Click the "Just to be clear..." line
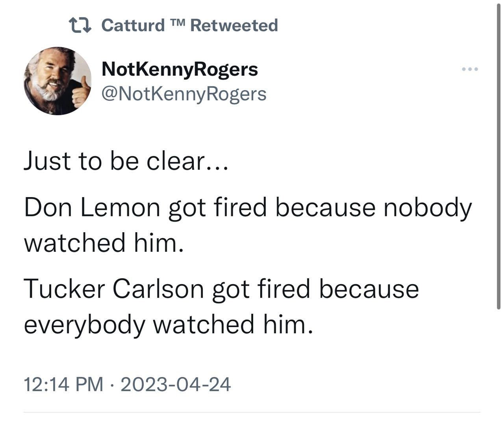504x427 pixels. tap(126, 161)
